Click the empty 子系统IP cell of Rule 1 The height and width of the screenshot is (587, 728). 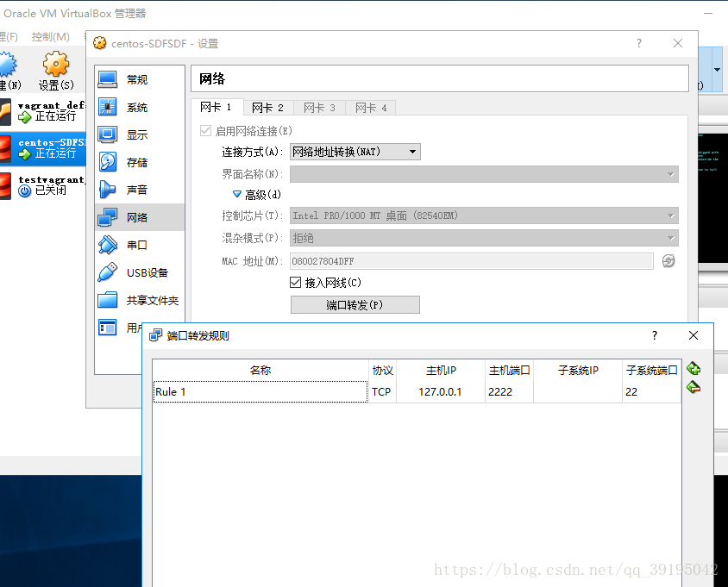tap(578, 391)
